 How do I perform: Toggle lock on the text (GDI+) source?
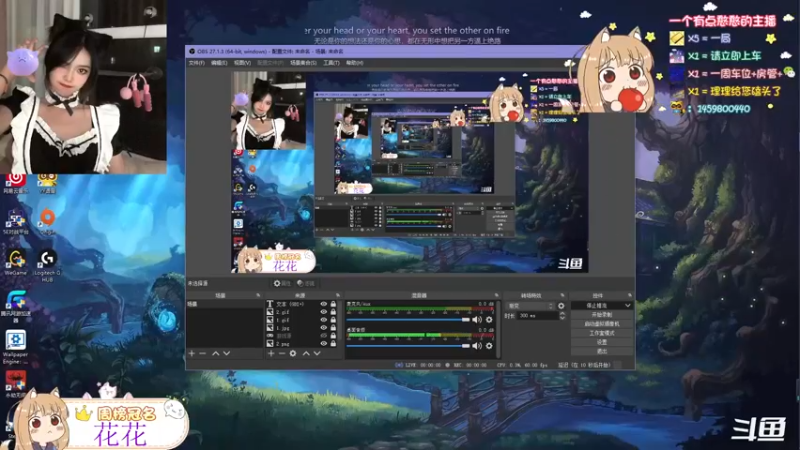(x=333, y=304)
